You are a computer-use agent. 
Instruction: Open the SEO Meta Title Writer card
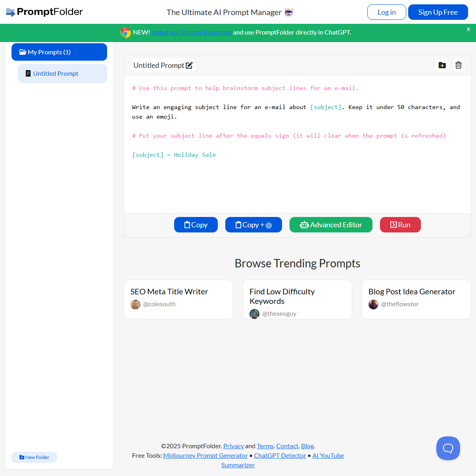178,299
